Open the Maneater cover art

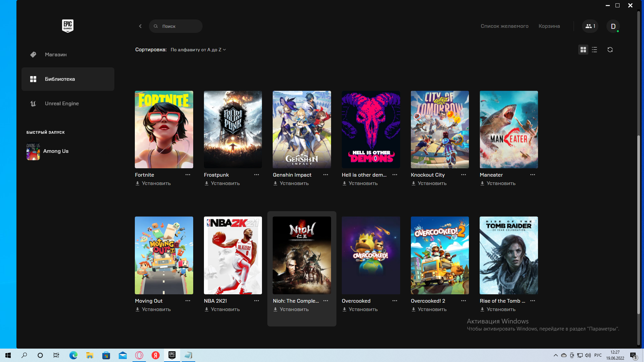(509, 129)
